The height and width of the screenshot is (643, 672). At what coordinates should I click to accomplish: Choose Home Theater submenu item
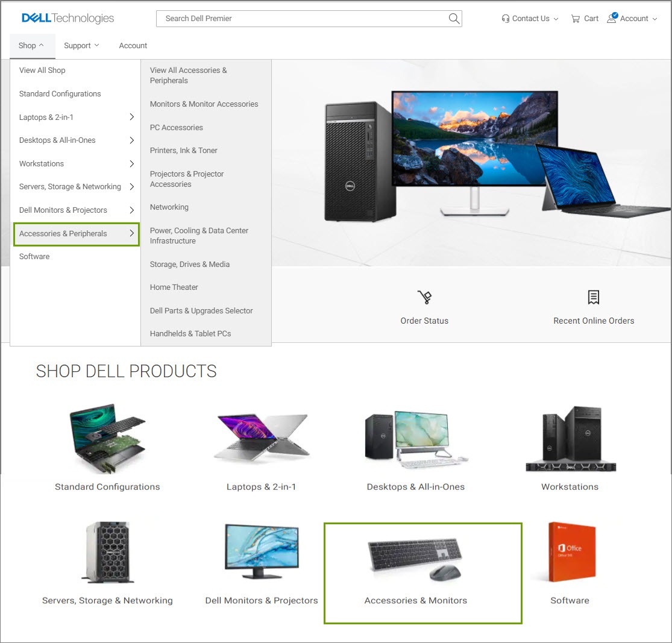click(174, 287)
